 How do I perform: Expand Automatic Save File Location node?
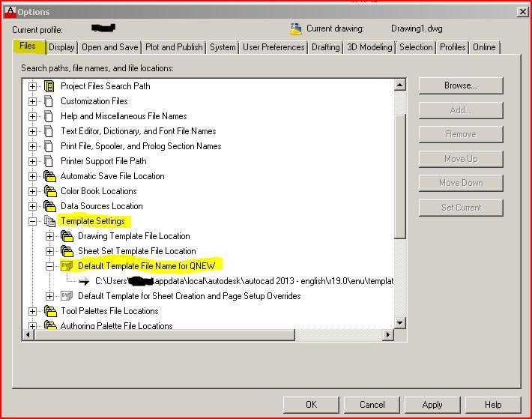click(32, 176)
